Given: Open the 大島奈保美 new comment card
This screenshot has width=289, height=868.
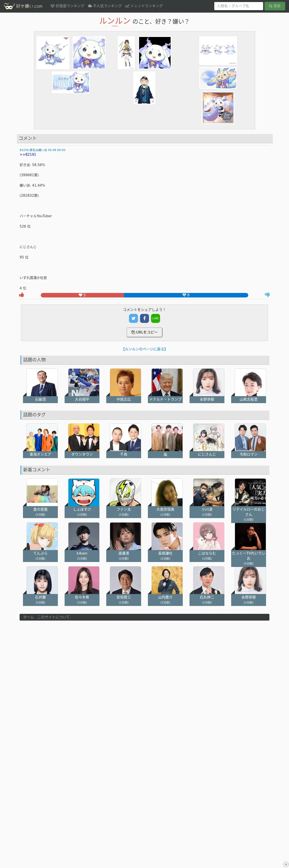Looking at the screenshot, I should tap(165, 498).
